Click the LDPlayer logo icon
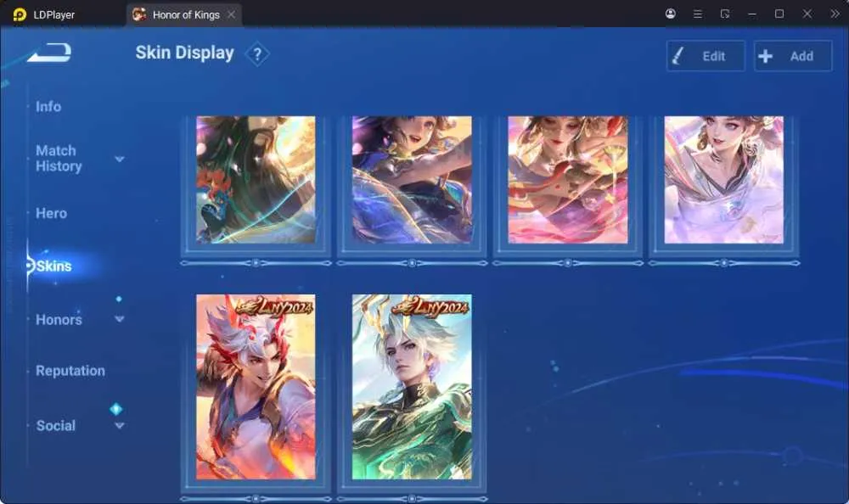The width and height of the screenshot is (849, 504). tap(20, 14)
